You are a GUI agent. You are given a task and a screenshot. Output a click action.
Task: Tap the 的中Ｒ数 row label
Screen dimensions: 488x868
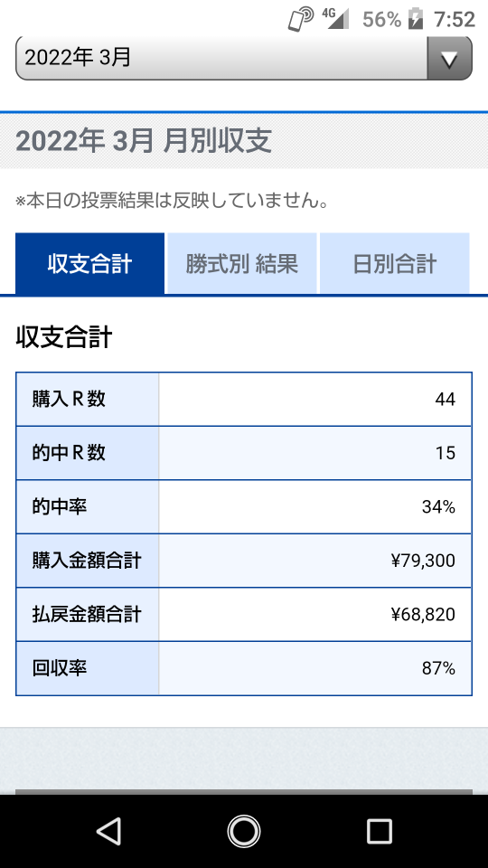coord(69,453)
